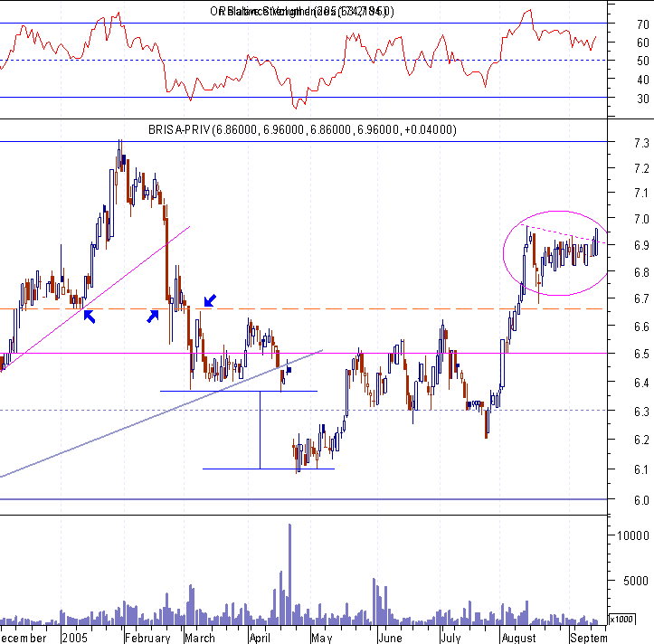Select the RSI axis label 60
The height and width of the screenshot is (644, 654).
click(643, 43)
